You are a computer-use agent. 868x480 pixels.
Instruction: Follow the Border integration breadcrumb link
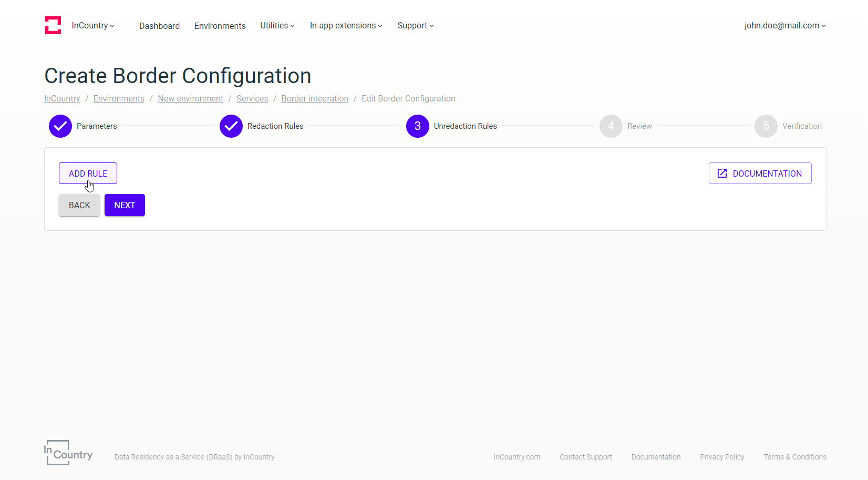tap(315, 98)
